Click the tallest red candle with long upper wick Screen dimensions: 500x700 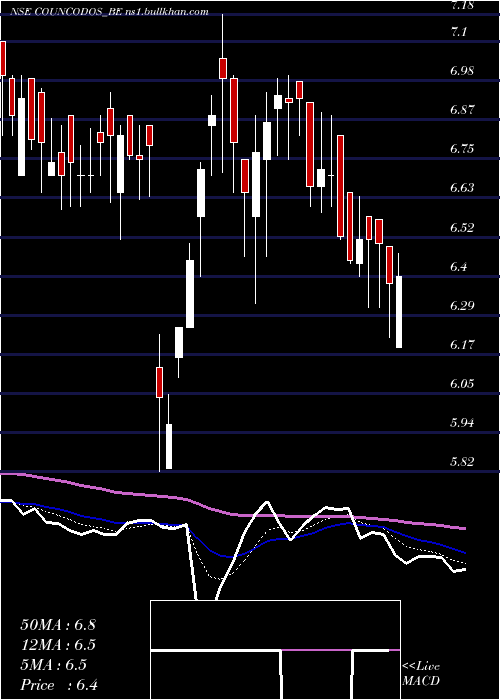(x=222, y=68)
